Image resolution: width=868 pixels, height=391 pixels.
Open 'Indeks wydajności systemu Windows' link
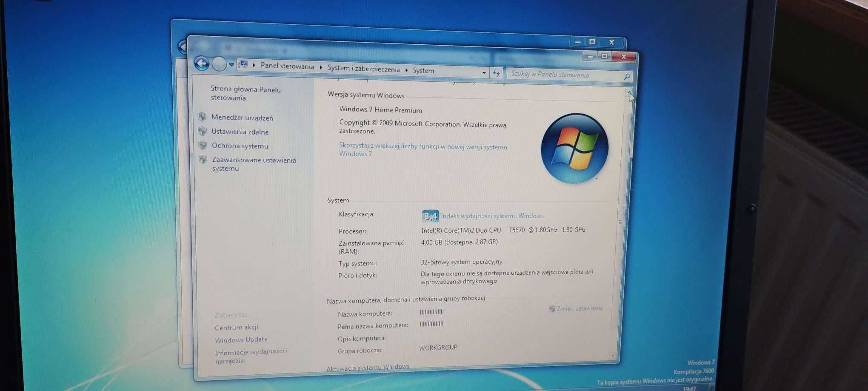click(x=492, y=216)
